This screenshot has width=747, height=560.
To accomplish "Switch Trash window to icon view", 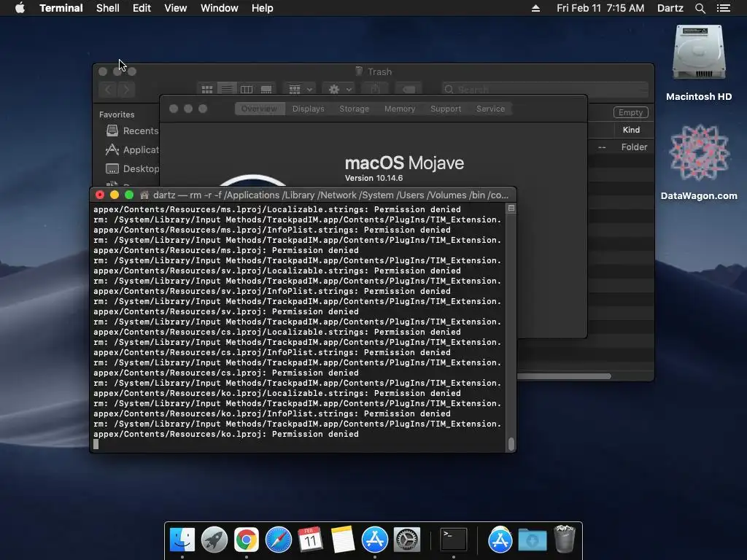I will click(x=207, y=90).
